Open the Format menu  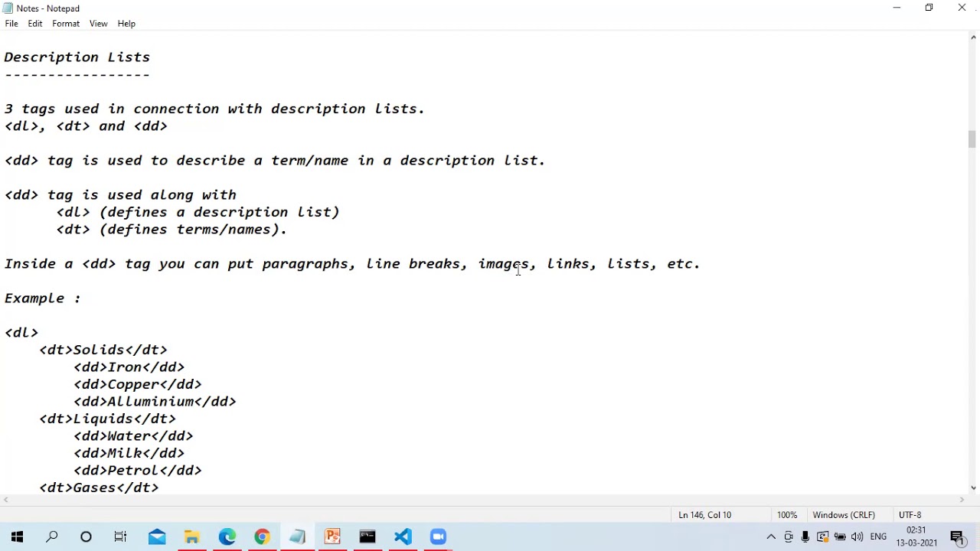point(66,24)
